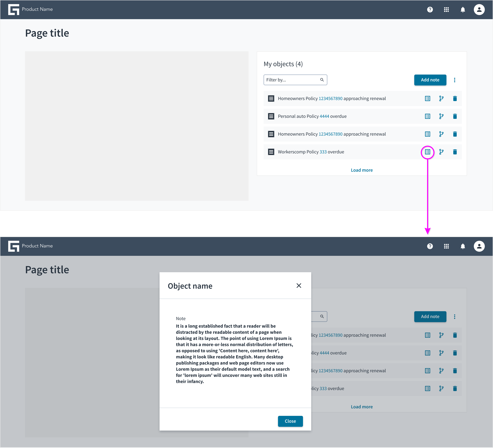Click branch icon on Personal auto Policy row

441,116
